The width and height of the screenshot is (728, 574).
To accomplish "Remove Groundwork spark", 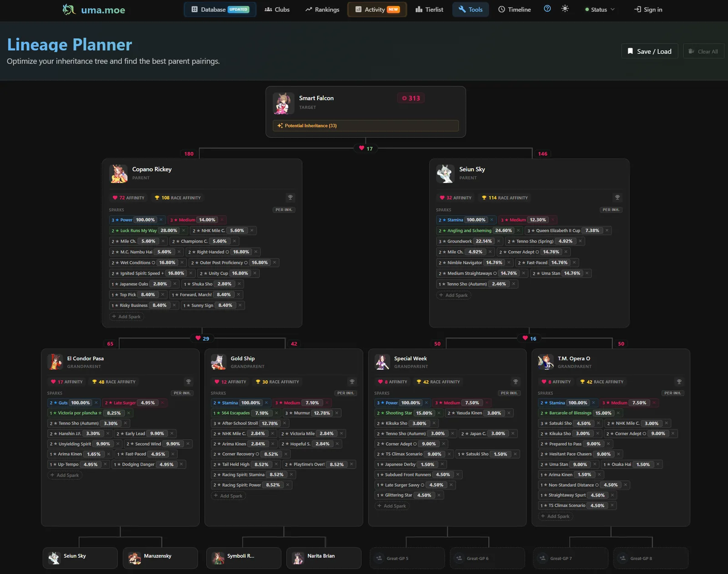I will tap(499, 241).
